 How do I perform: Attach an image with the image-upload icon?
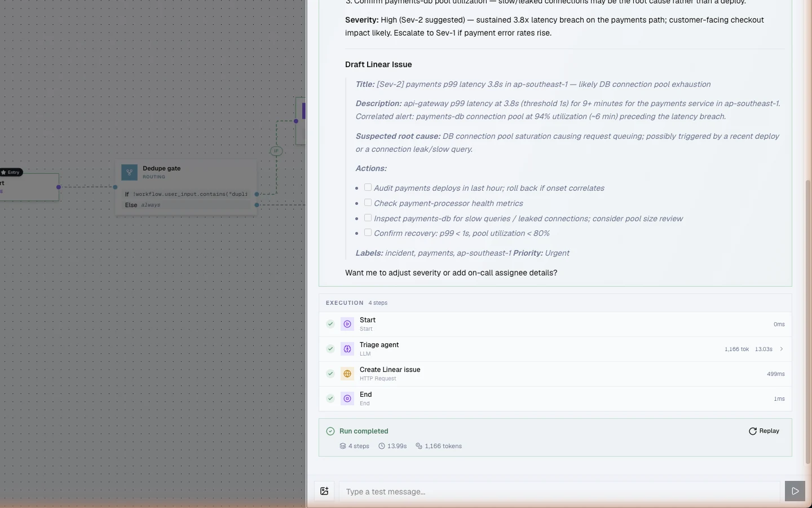[x=324, y=491]
